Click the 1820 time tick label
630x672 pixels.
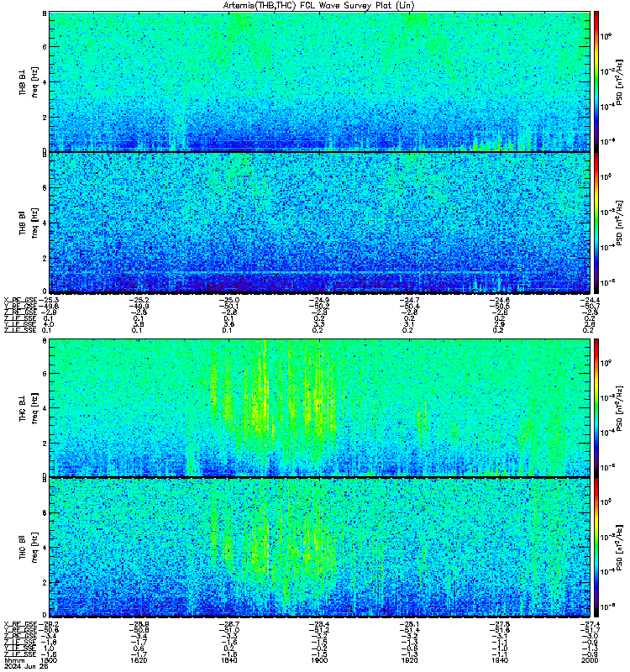click(x=139, y=660)
